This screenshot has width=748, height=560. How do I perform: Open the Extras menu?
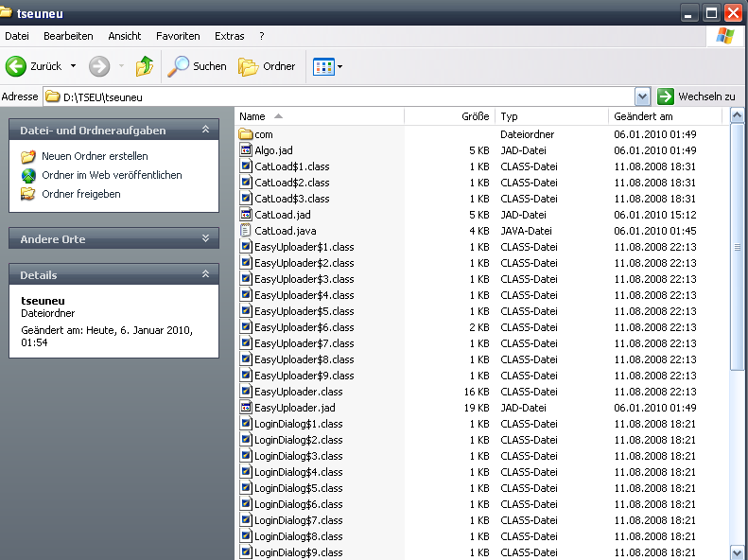click(x=230, y=36)
